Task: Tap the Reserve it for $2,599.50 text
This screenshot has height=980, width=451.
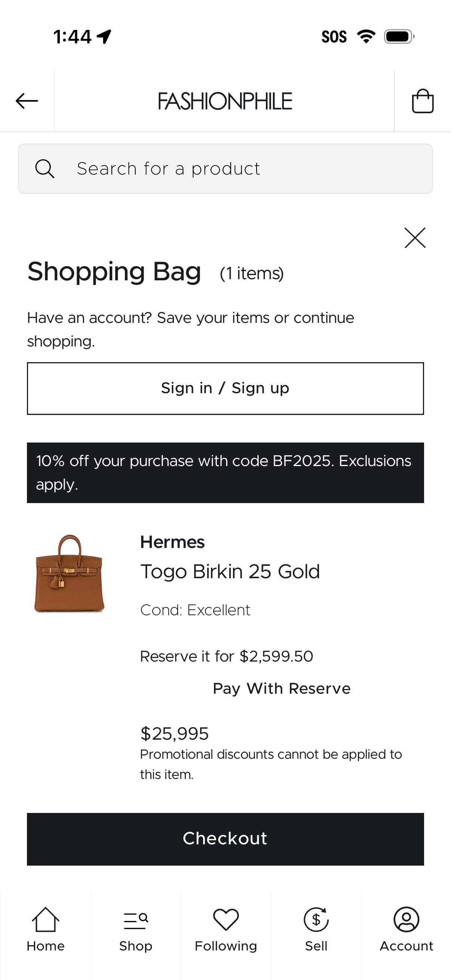Action: pos(227,656)
